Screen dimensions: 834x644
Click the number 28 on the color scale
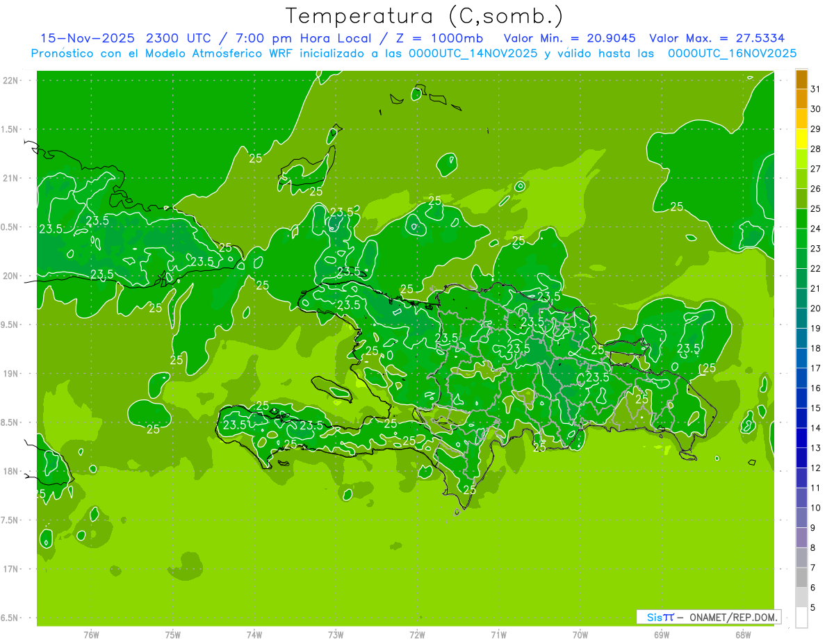815,149
